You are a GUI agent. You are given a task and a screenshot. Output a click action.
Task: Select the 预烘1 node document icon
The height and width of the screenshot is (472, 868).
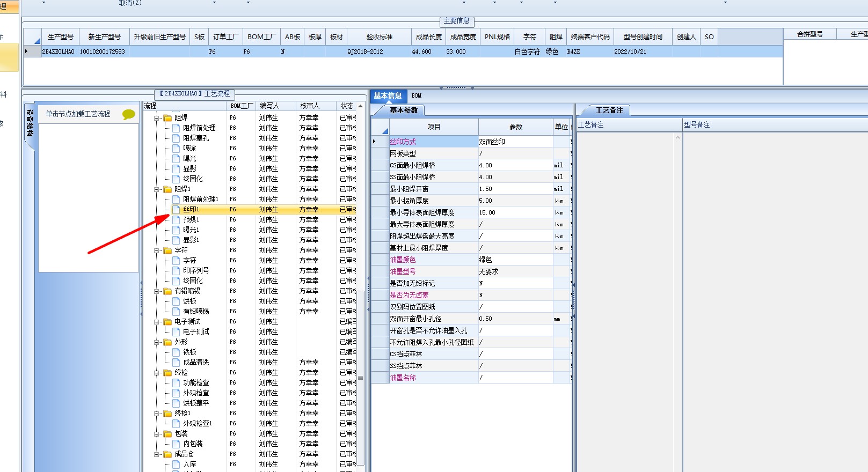click(x=176, y=219)
